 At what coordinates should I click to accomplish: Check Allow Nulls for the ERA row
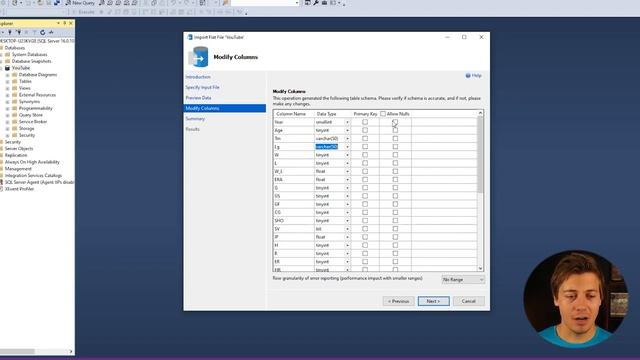click(x=395, y=180)
